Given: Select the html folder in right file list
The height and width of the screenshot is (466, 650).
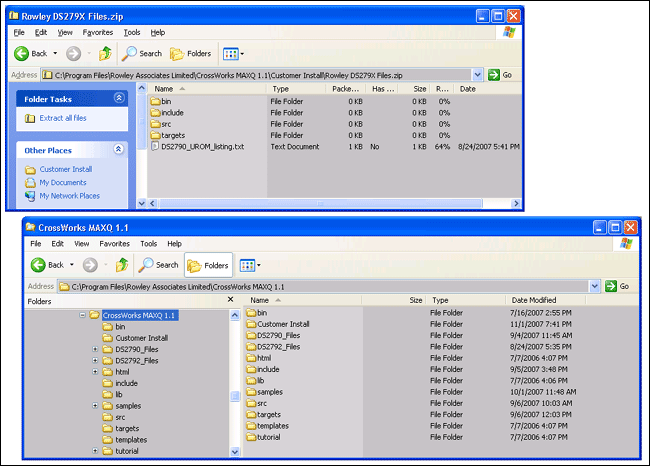Looking at the screenshot, I should [x=259, y=358].
